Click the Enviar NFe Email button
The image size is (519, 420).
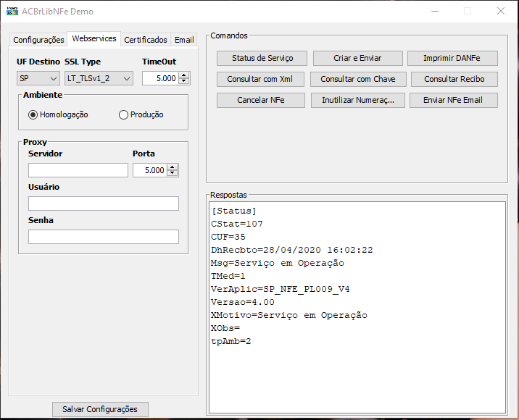[454, 100]
